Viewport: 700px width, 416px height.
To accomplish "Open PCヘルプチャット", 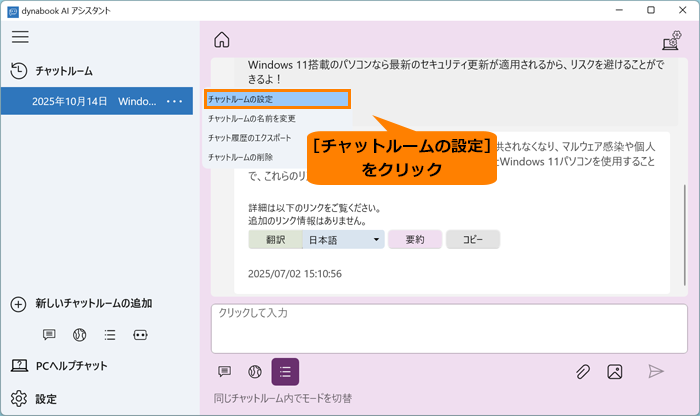I will 72,366.
